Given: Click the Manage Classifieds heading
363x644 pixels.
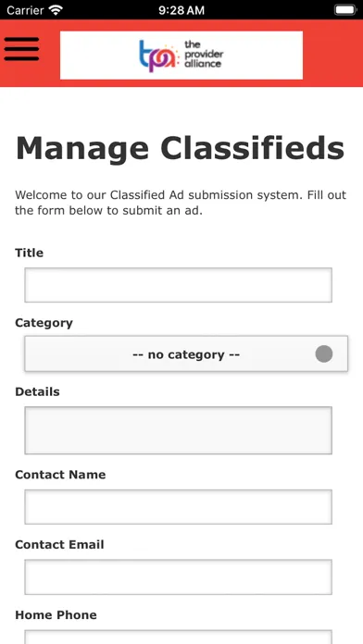Looking at the screenshot, I should pyautogui.click(x=180, y=148).
